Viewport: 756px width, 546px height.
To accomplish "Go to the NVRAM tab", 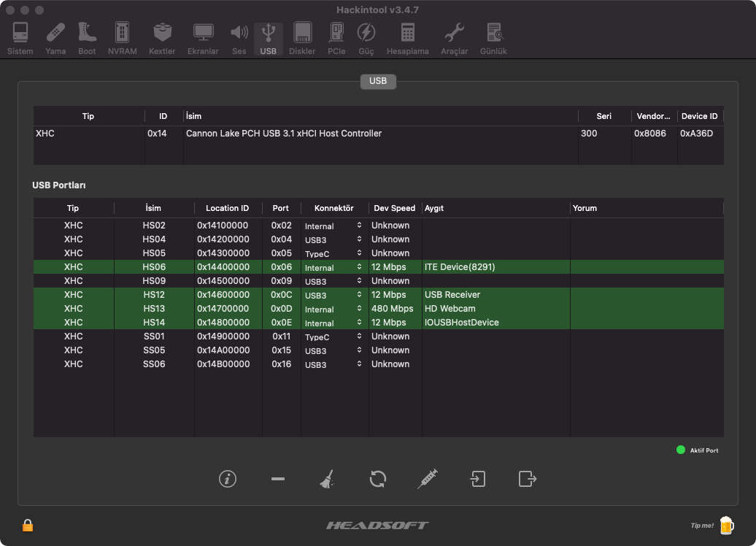I will (122, 39).
